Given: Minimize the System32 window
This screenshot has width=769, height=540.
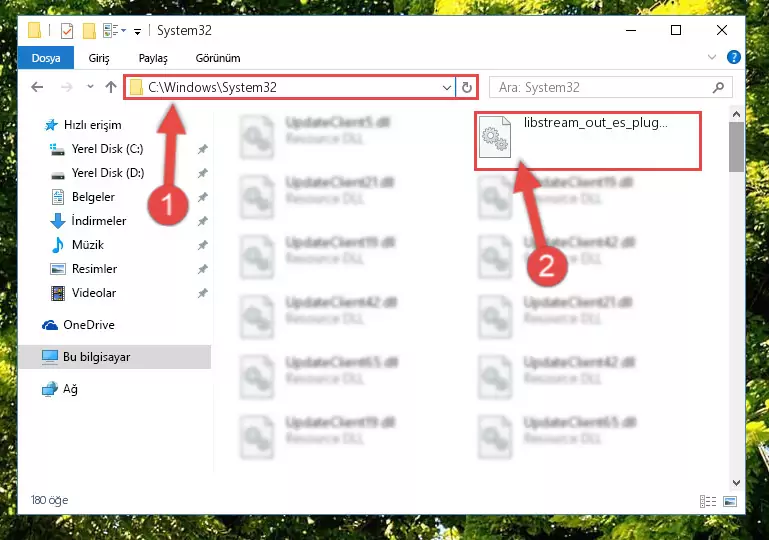Looking at the screenshot, I should 631,30.
